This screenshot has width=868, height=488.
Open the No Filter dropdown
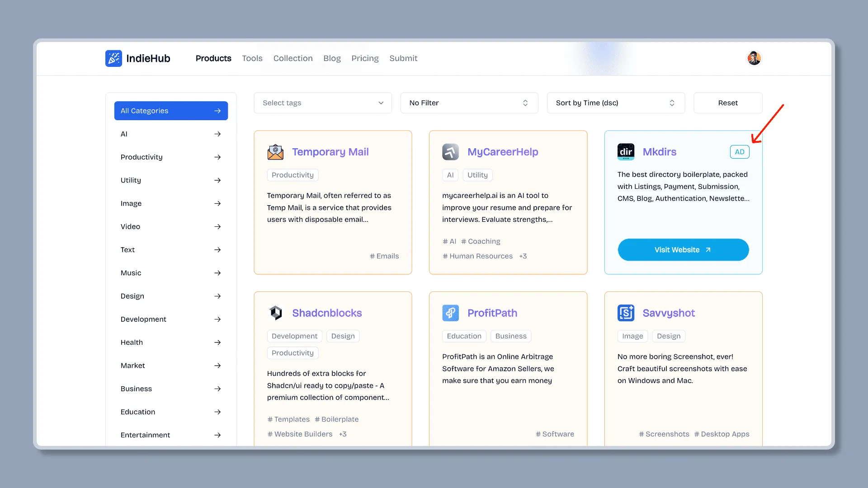point(469,103)
